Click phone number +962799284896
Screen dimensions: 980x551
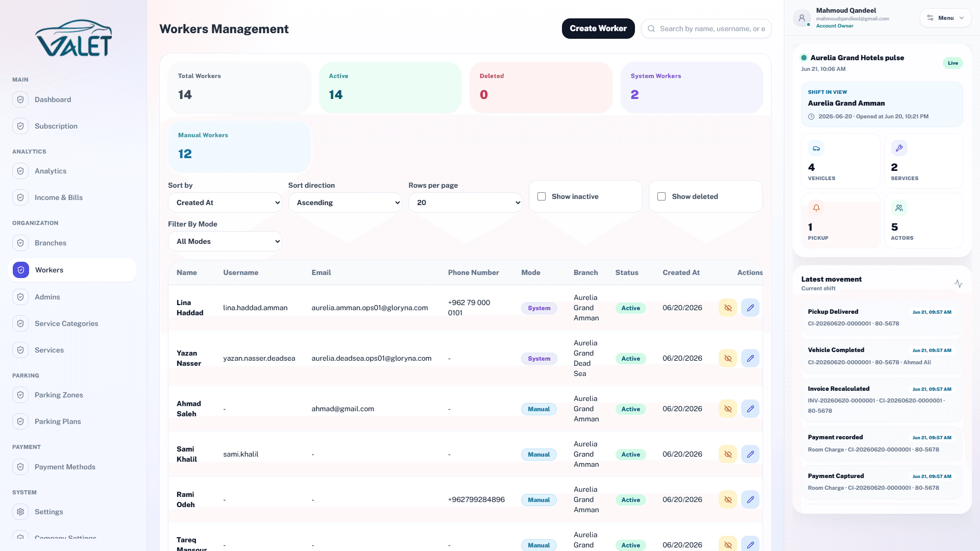coord(476,499)
